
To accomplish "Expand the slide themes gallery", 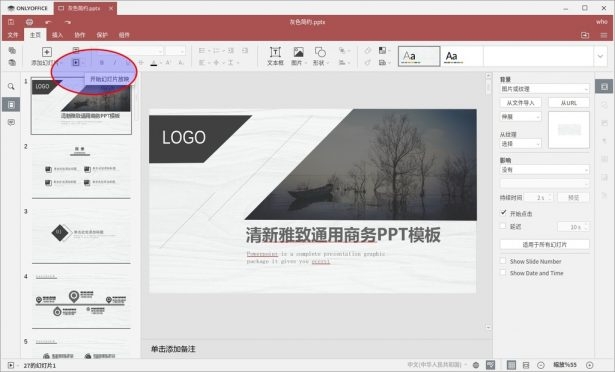I will (600, 56).
